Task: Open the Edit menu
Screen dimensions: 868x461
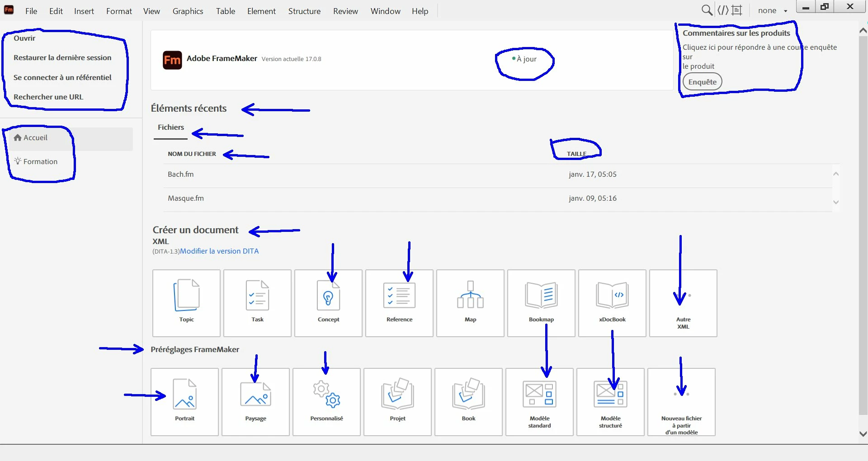Action: pyautogui.click(x=56, y=11)
